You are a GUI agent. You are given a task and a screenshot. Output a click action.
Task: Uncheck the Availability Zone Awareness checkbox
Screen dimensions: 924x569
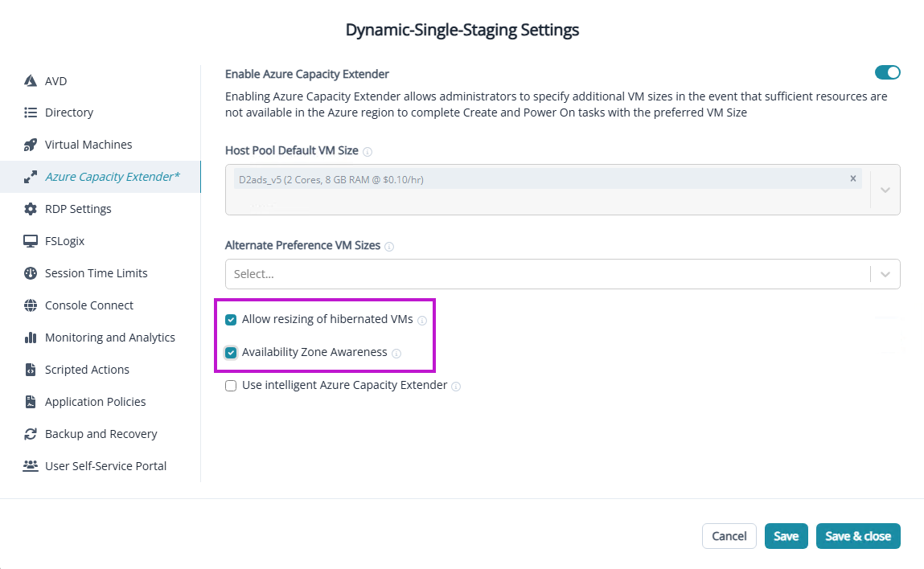[x=231, y=353]
